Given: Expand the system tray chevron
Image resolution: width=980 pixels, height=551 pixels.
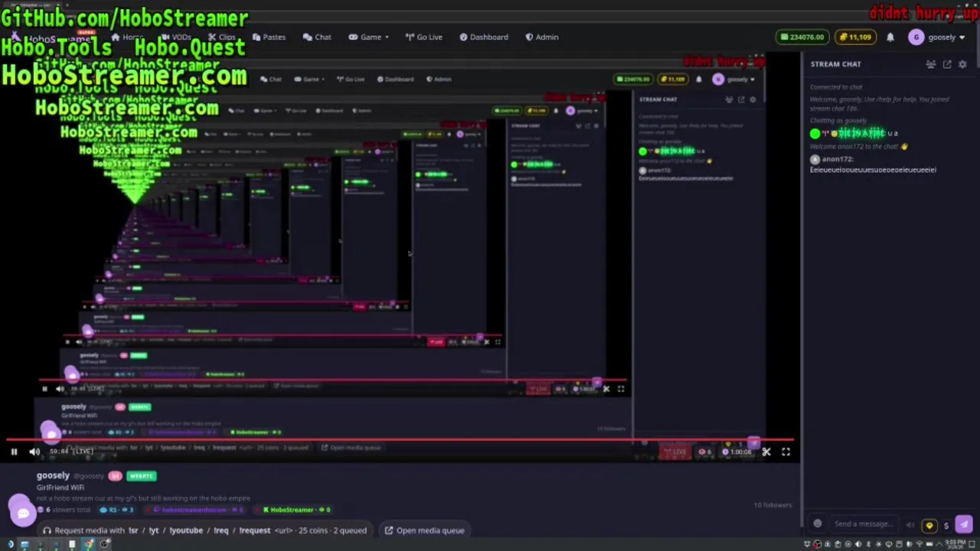Looking at the screenshot, I should pos(939,544).
